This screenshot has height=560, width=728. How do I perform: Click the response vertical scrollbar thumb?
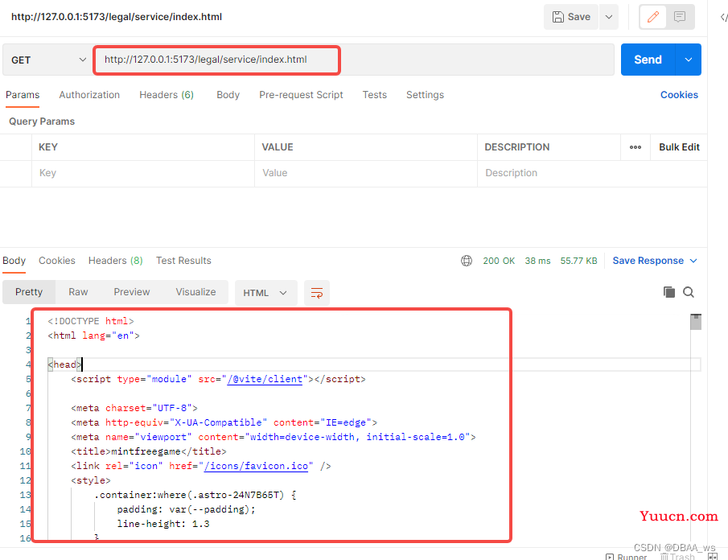(x=696, y=322)
